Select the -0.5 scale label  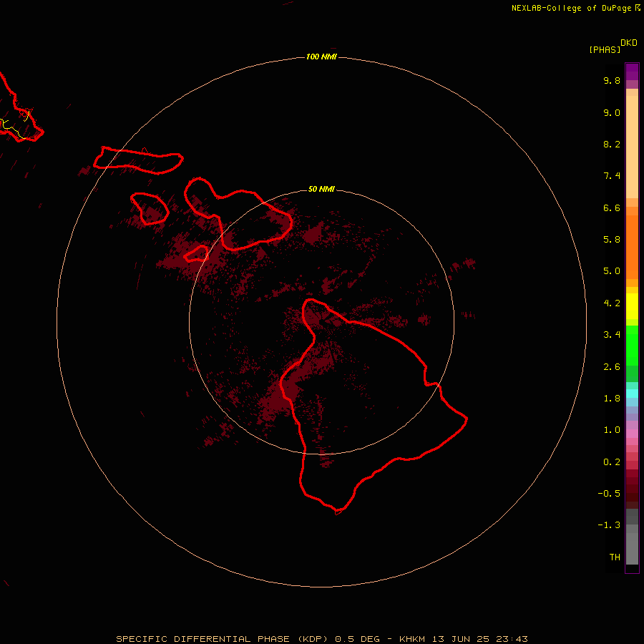coord(609,494)
